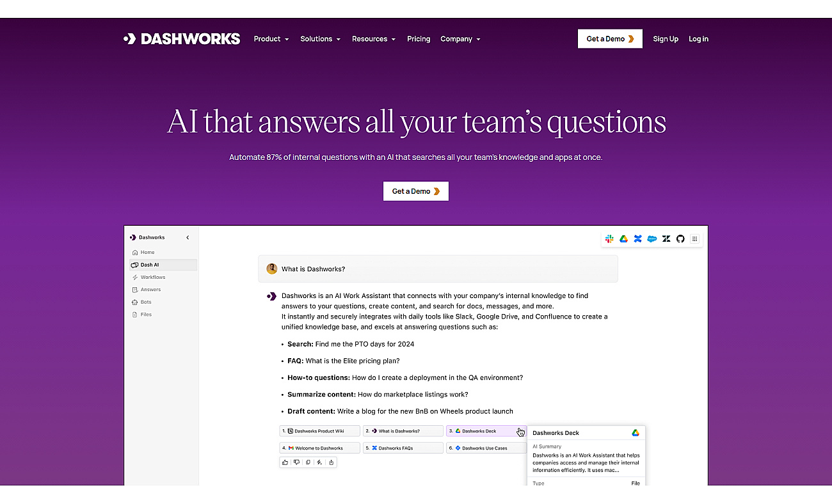832x504 pixels.
Task: Open the Pricing page
Action: tap(419, 39)
